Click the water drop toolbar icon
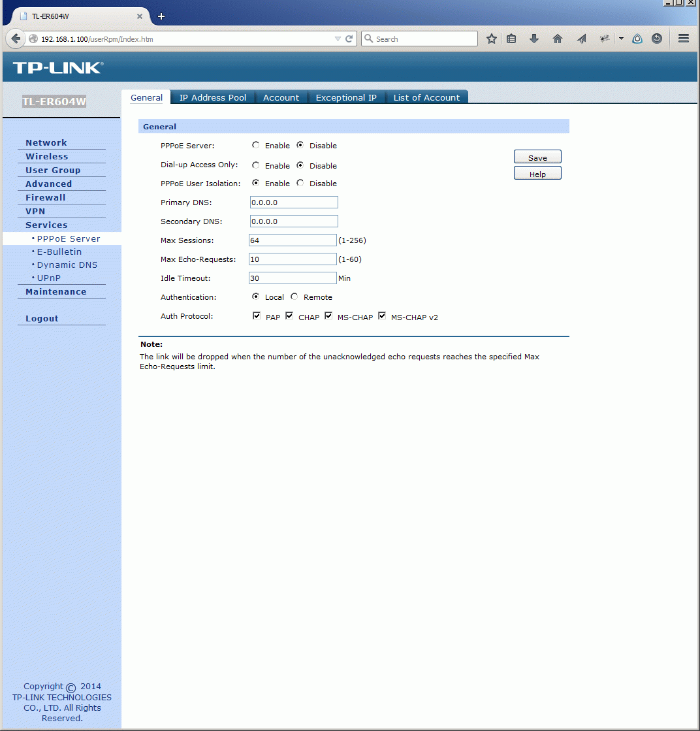Image resolution: width=700 pixels, height=731 pixels. pos(637,39)
